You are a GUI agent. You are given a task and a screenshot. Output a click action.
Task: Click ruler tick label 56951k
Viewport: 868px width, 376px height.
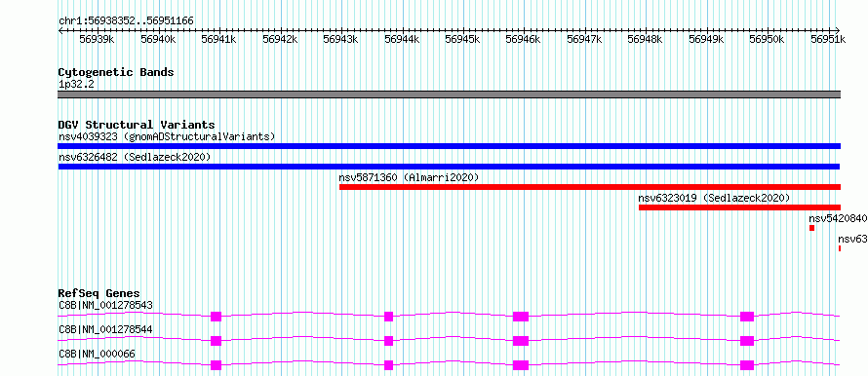click(828, 39)
